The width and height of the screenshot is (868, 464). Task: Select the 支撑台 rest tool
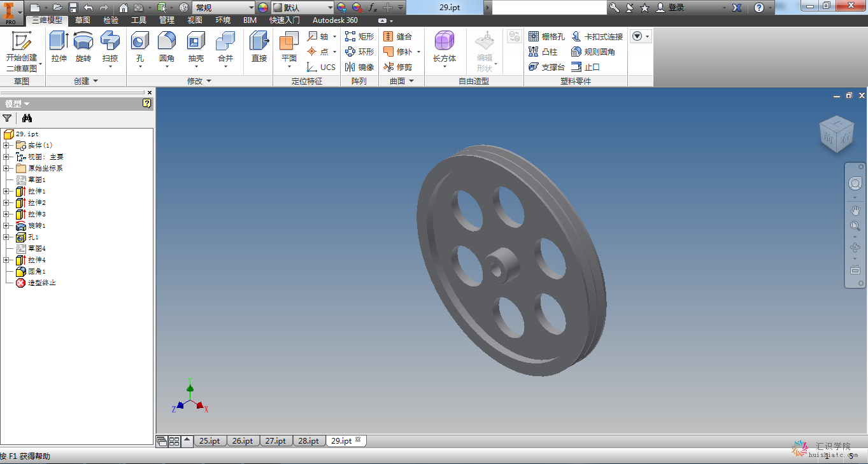coord(546,67)
